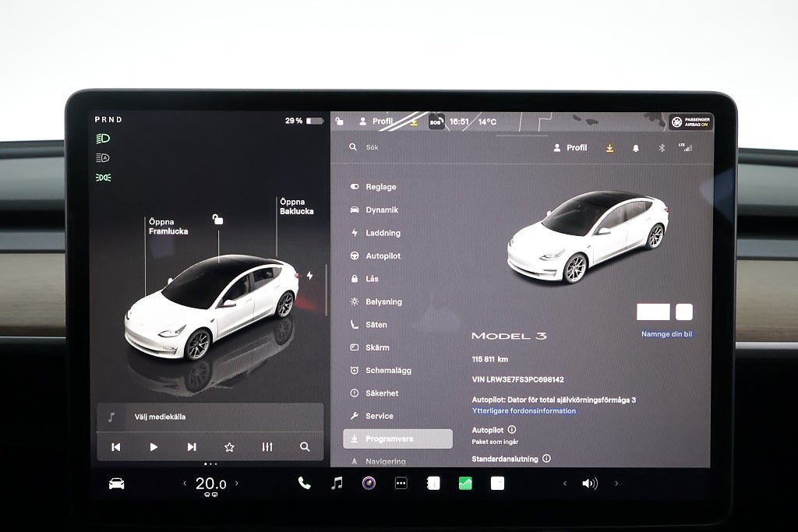Tap the yellow software download icon in settings header
The width and height of the screenshot is (798, 532).
pos(609,147)
